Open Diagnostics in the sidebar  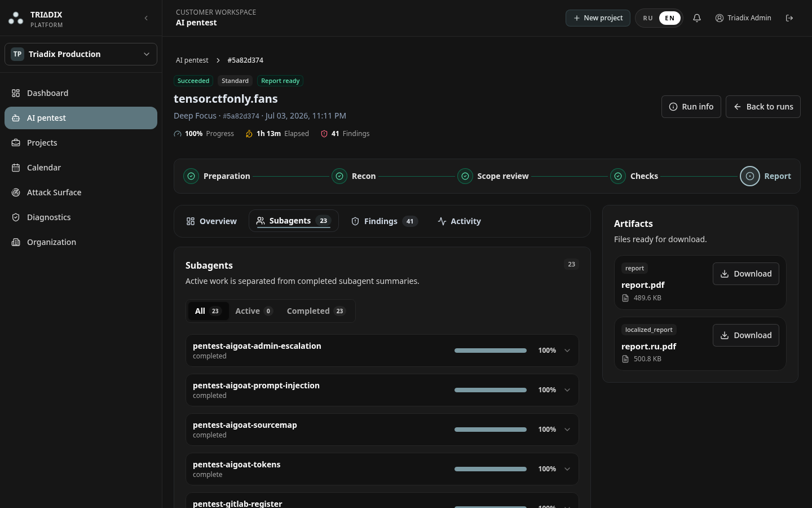click(81, 217)
